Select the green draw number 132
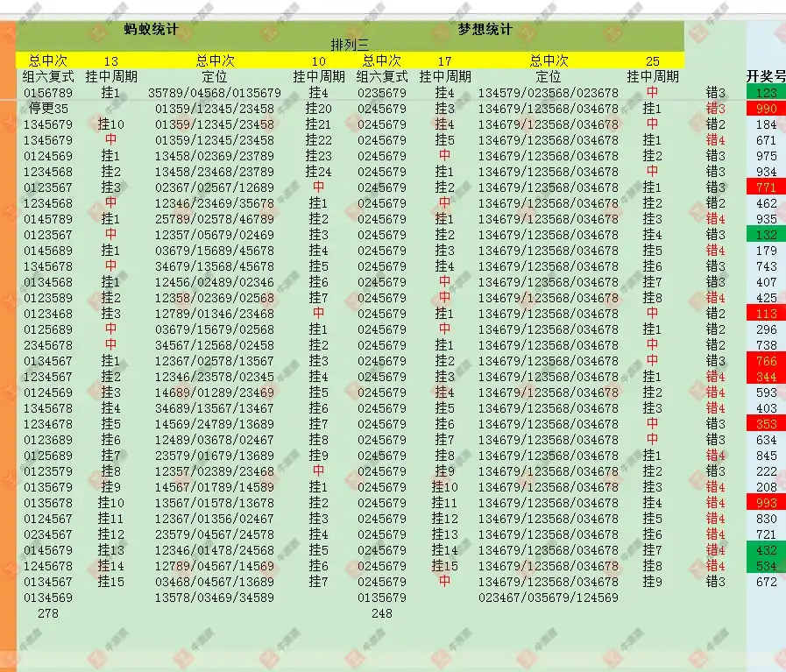Image resolution: width=786 pixels, height=672 pixels. [x=766, y=235]
